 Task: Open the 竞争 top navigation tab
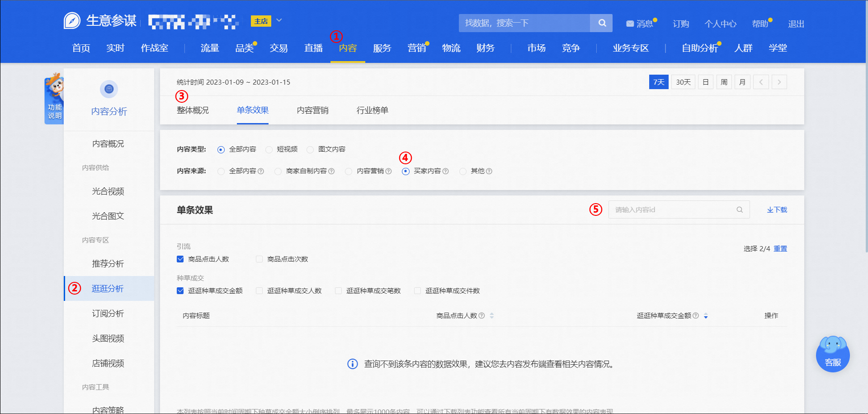click(x=571, y=48)
